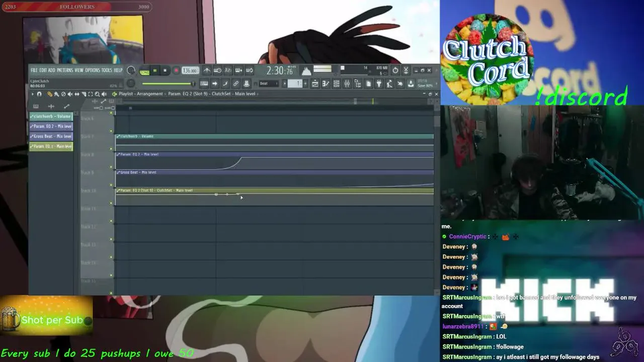Select the Playlist slip tool
Image resolution: width=644 pixels, height=362 pixels.
[77, 94]
